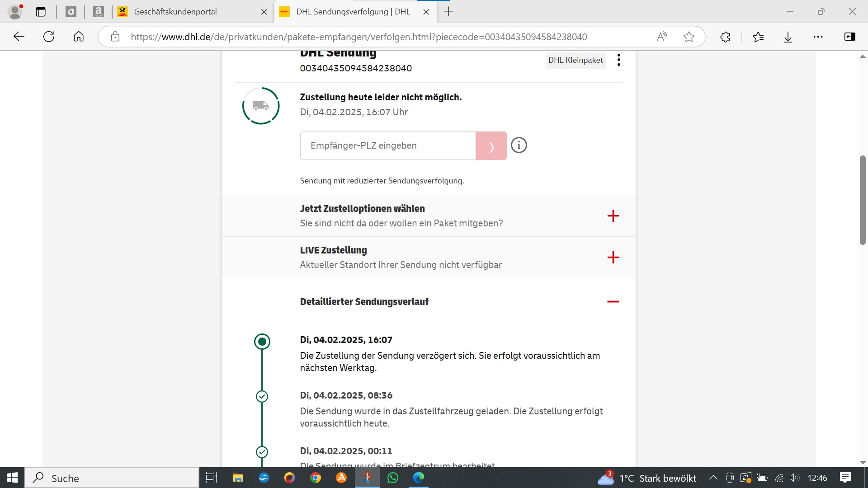Open the volume control icon
This screenshot has height=488, width=868.
794,478
